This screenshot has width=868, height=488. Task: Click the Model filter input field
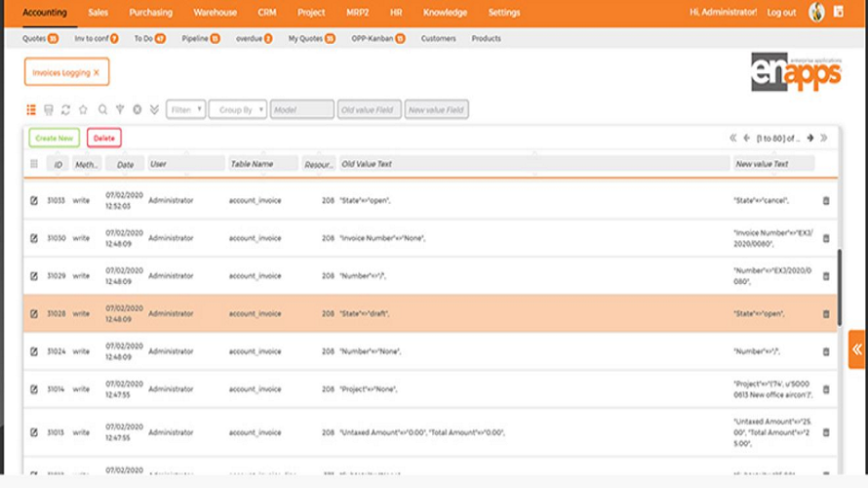click(302, 109)
